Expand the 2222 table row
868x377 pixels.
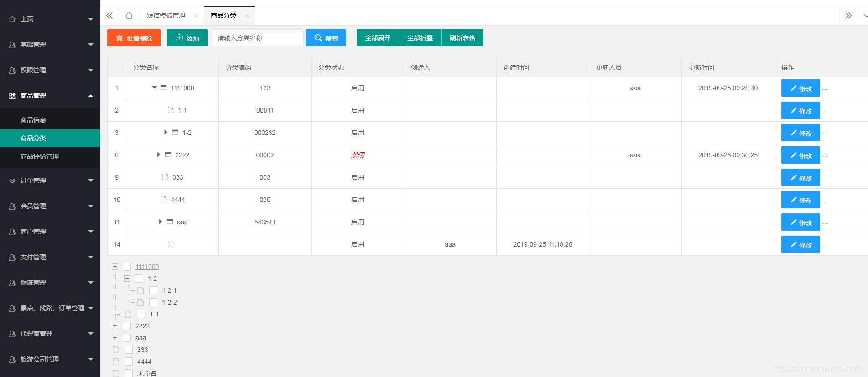point(159,155)
